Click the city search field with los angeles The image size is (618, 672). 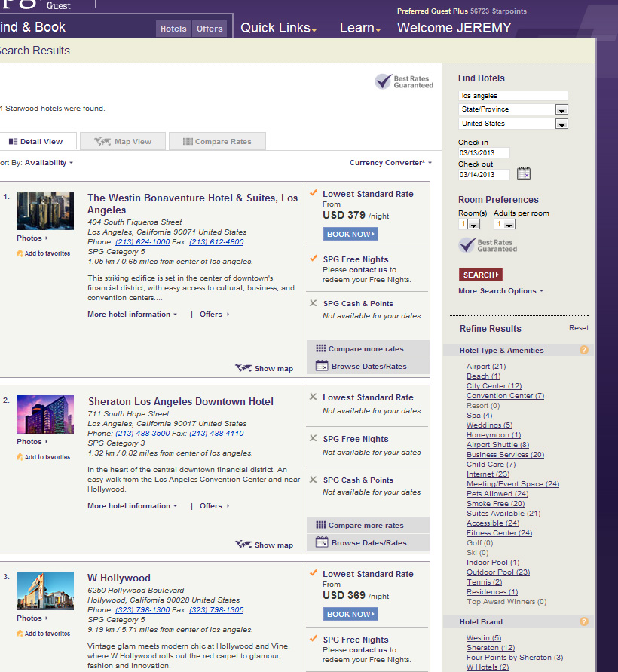(x=513, y=96)
